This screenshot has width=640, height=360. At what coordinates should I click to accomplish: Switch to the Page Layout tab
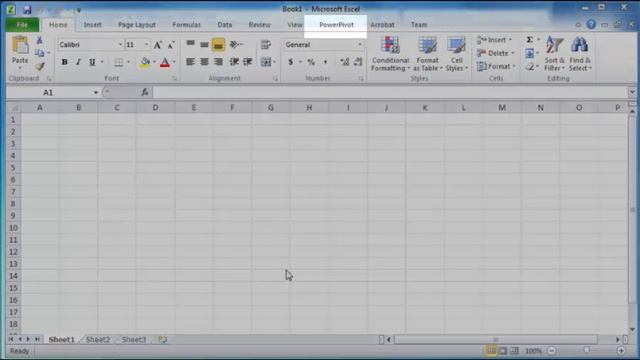coord(137,25)
